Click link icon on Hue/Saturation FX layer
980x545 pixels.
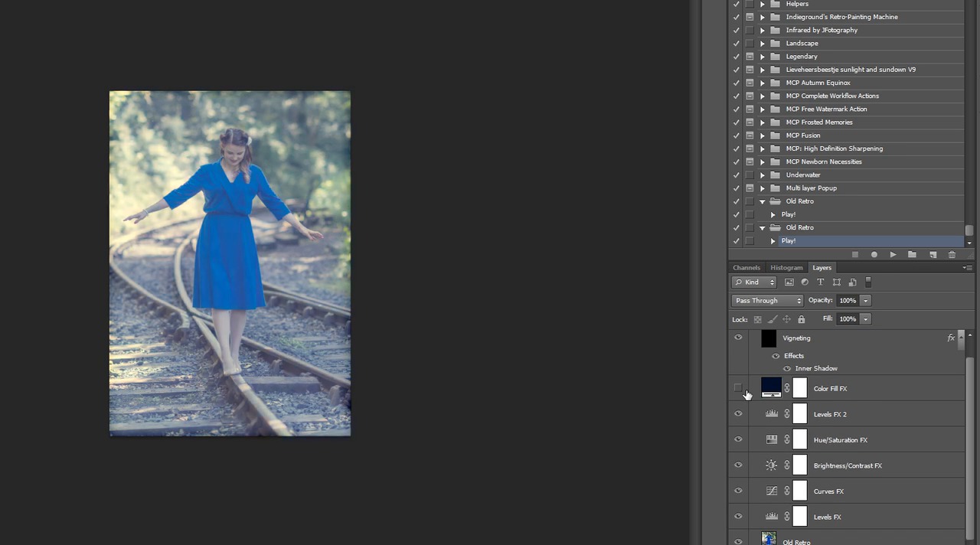click(x=787, y=439)
